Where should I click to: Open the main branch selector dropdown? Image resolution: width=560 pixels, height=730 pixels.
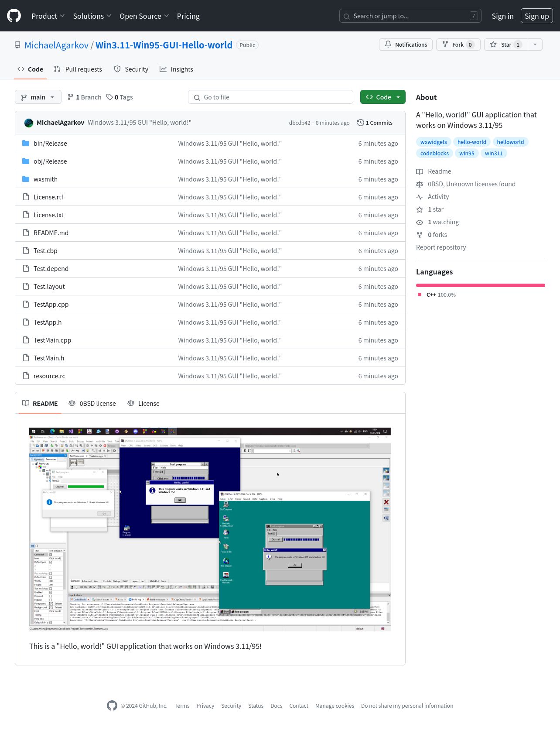point(38,97)
